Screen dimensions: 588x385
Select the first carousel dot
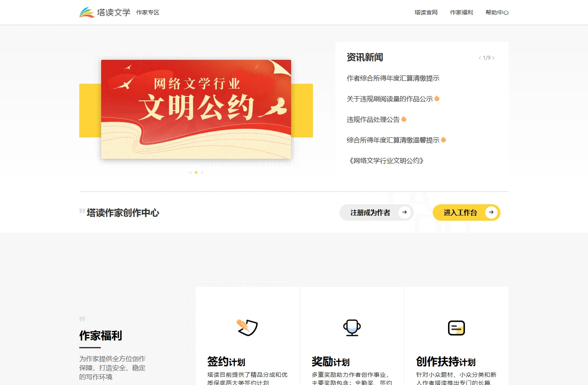(190, 172)
